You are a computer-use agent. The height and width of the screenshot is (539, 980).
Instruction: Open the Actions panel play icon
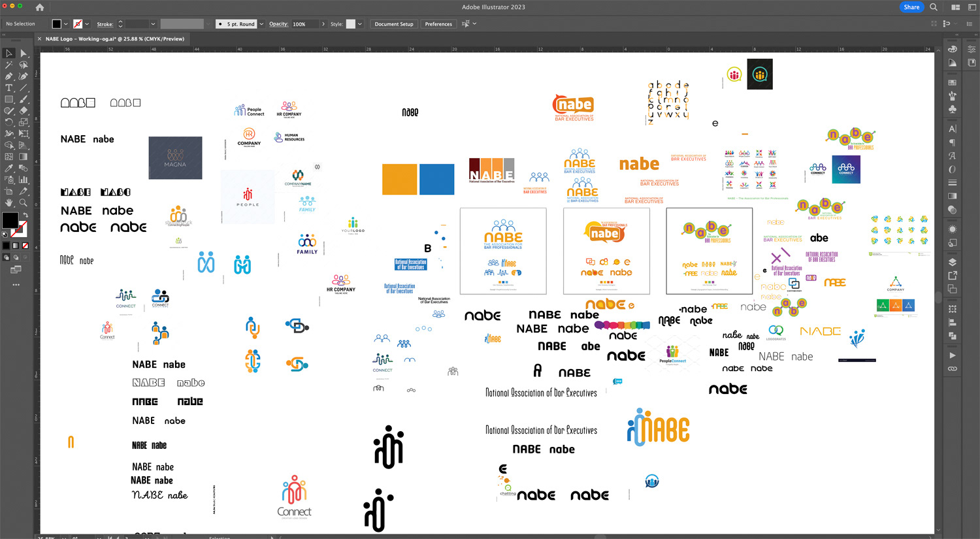(953, 355)
